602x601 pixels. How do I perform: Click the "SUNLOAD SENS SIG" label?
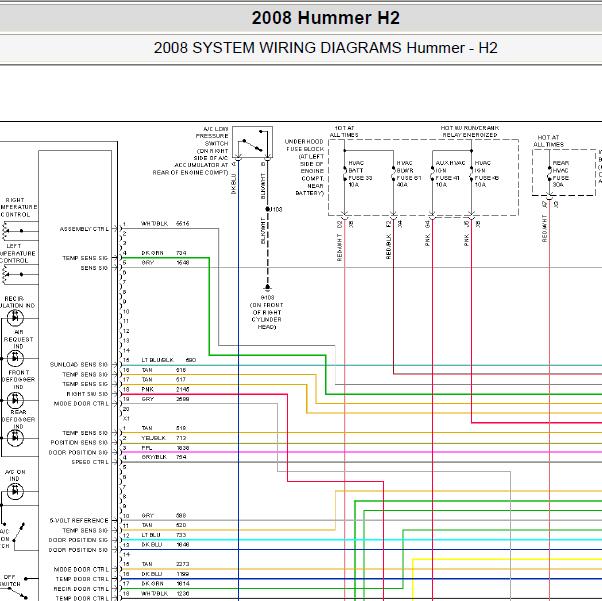[x=79, y=364]
